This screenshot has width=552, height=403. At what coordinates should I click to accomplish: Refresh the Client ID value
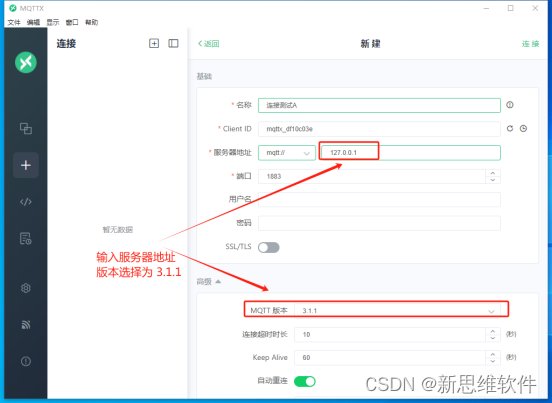point(510,128)
